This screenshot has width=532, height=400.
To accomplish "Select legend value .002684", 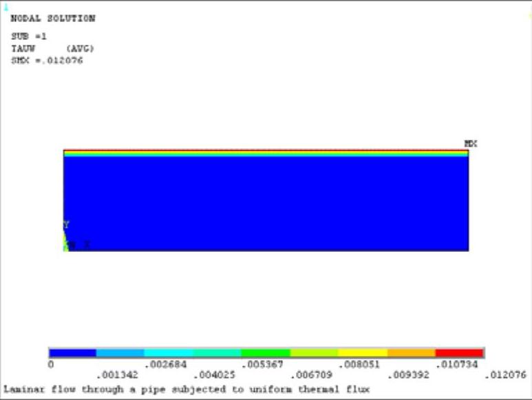I will [x=166, y=365].
